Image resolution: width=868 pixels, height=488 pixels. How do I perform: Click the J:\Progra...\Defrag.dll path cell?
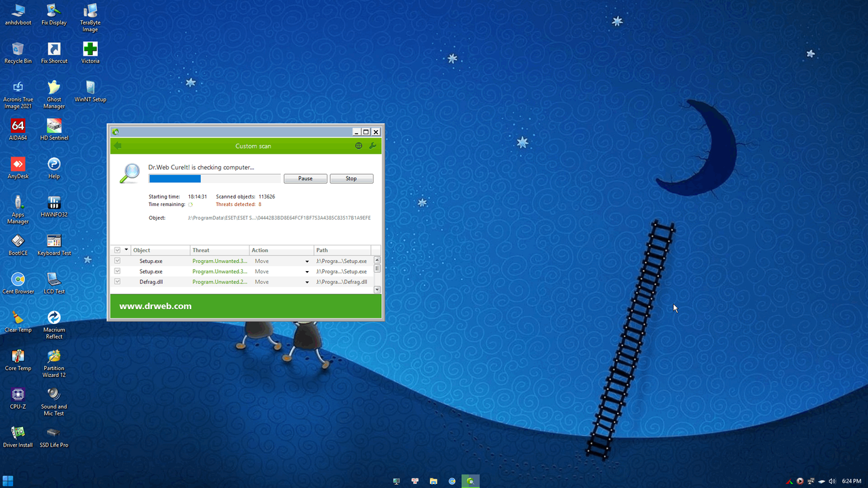342,282
